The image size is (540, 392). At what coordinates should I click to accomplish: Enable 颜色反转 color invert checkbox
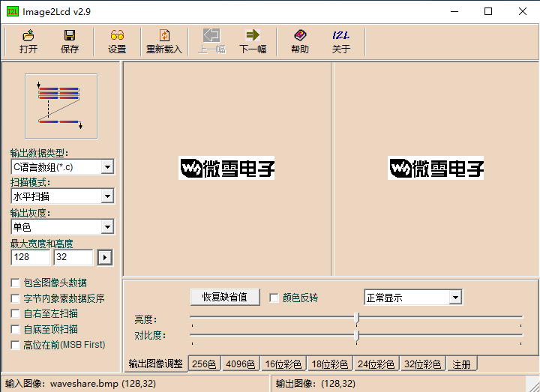click(274, 298)
